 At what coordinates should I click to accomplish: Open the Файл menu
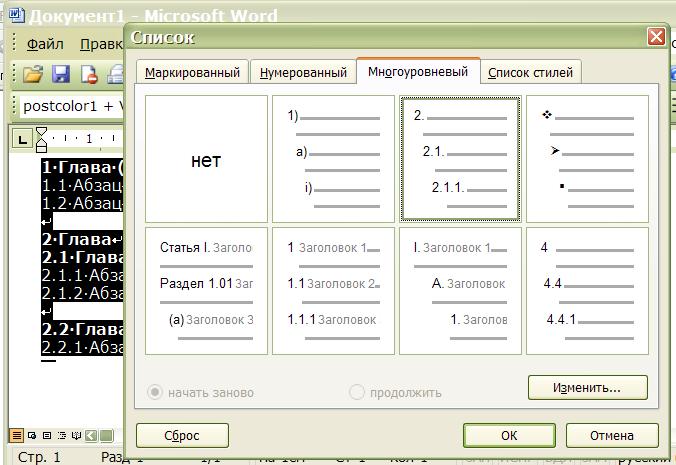tap(45, 44)
